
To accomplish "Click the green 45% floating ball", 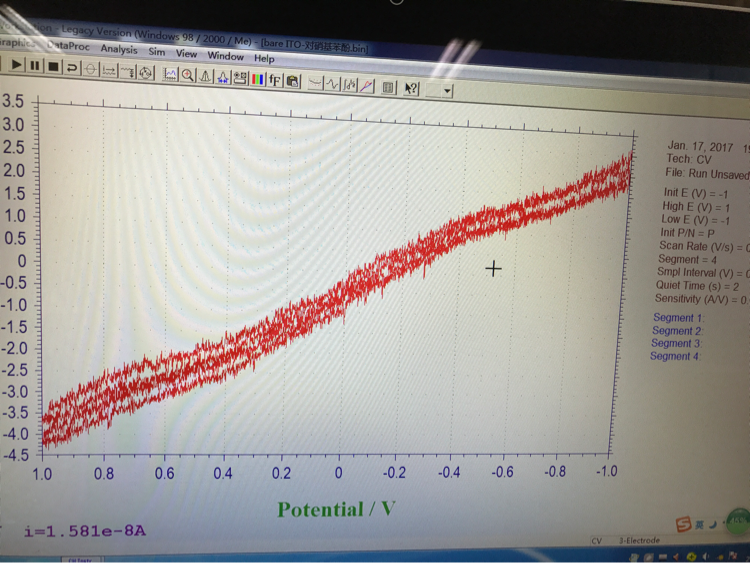I will [738, 521].
